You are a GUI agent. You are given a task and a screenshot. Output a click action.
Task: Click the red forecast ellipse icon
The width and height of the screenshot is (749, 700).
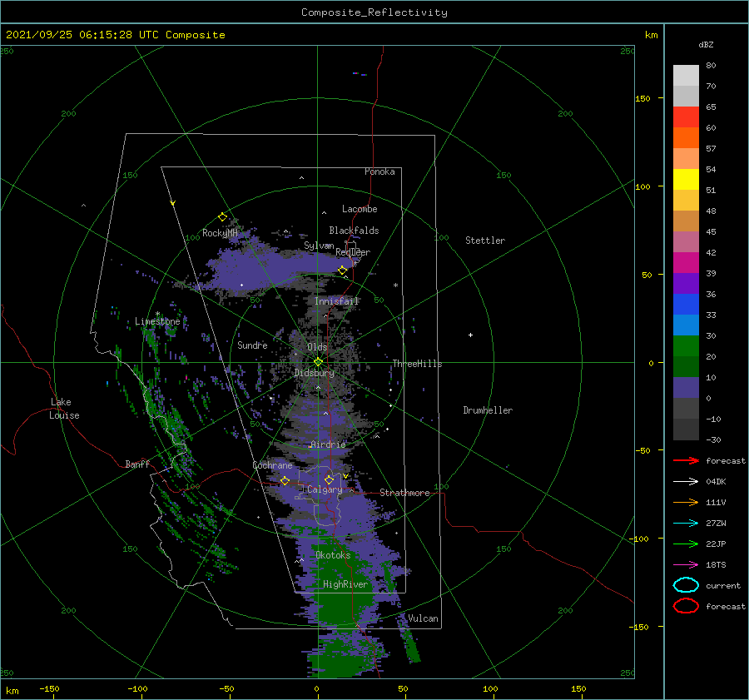[x=686, y=606]
